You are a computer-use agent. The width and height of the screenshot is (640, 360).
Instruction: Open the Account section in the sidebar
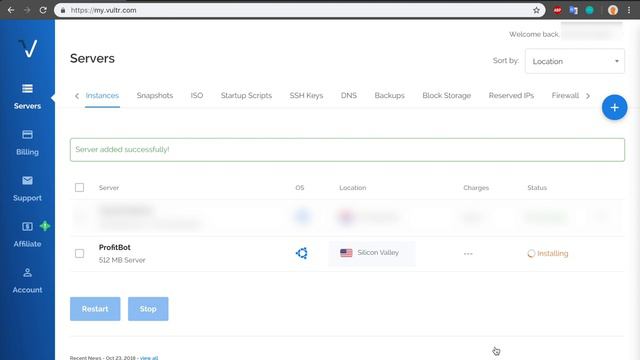(27, 281)
